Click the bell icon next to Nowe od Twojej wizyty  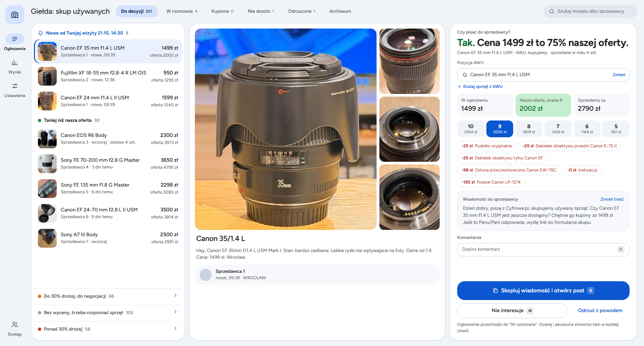[x=41, y=33]
